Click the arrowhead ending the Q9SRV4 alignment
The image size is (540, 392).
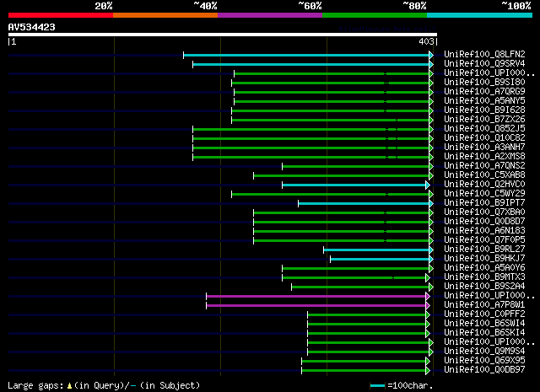[x=431, y=64]
